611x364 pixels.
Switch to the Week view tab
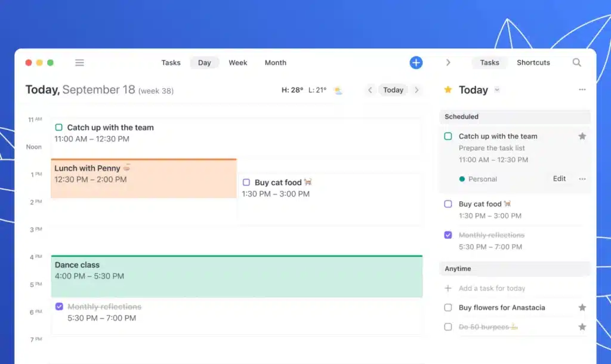tap(237, 63)
